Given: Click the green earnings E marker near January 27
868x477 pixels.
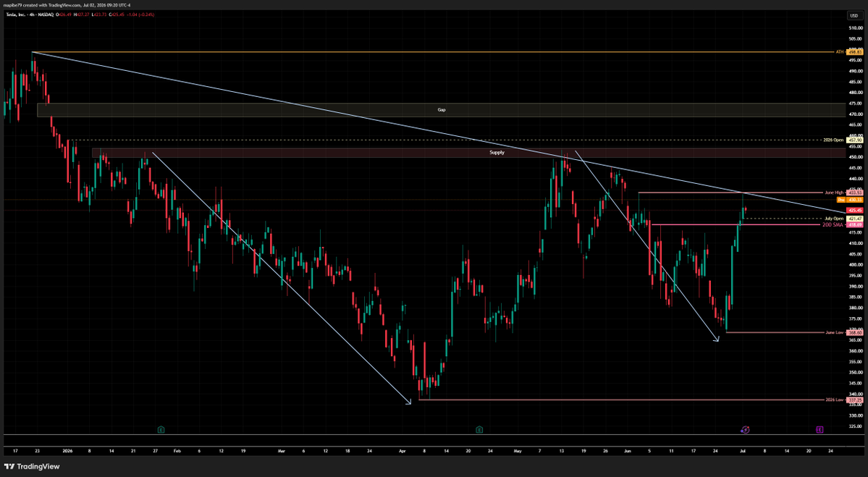Looking at the screenshot, I should click(x=161, y=429).
